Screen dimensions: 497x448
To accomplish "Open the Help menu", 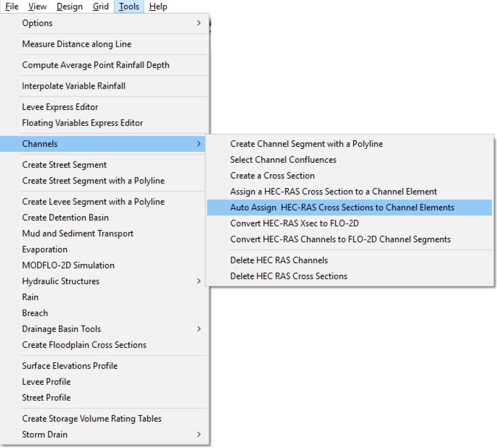I will click(x=158, y=6).
